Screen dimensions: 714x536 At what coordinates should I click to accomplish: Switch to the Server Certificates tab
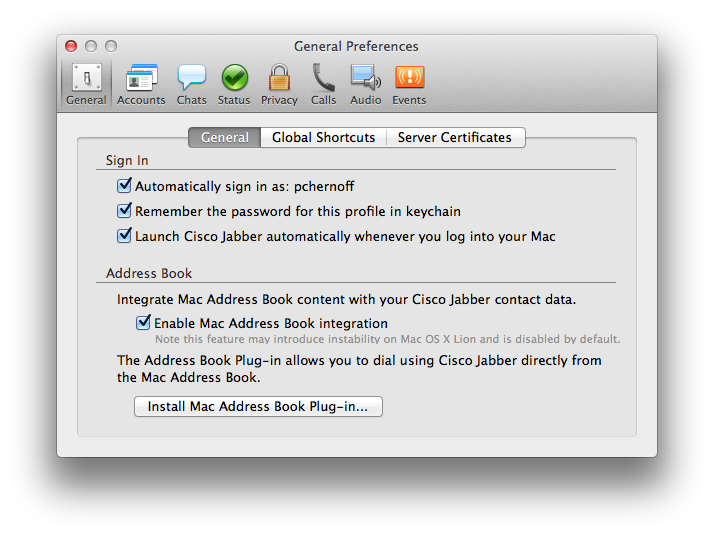point(455,138)
